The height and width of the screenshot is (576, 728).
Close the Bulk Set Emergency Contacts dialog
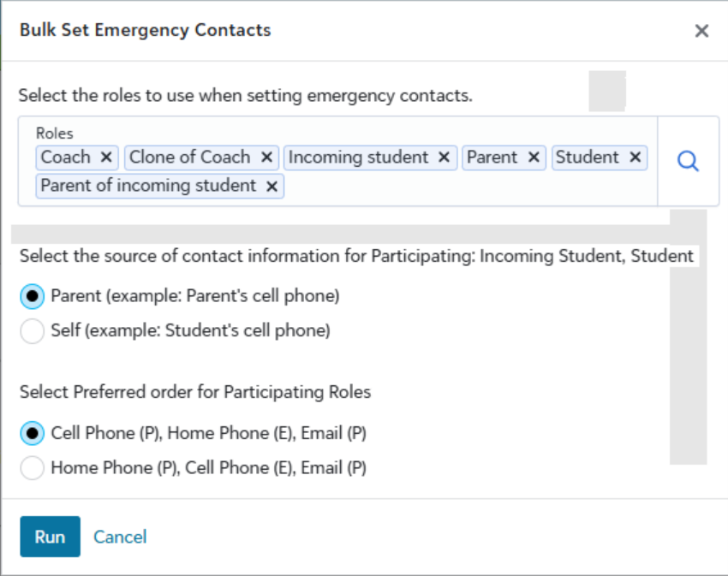click(x=701, y=31)
